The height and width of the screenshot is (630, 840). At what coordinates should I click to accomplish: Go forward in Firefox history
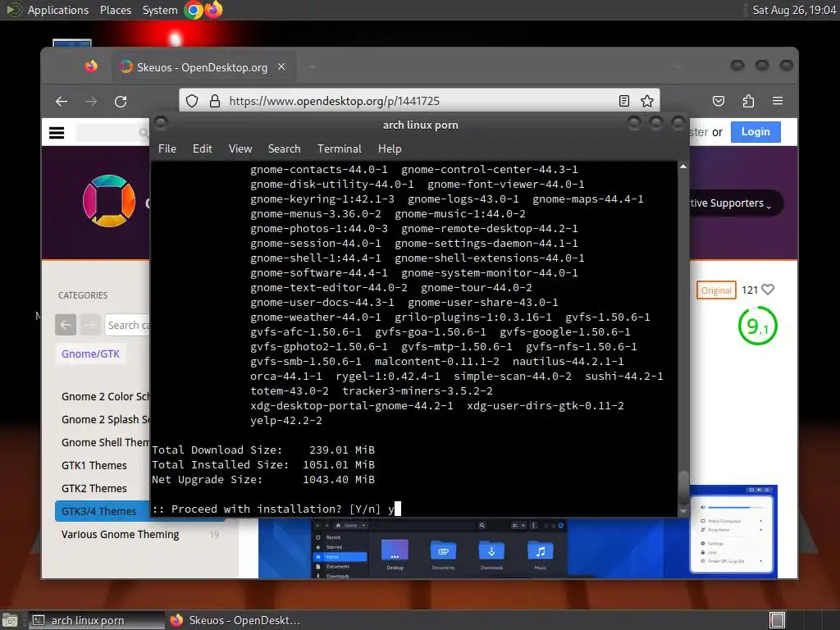[x=91, y=101]
